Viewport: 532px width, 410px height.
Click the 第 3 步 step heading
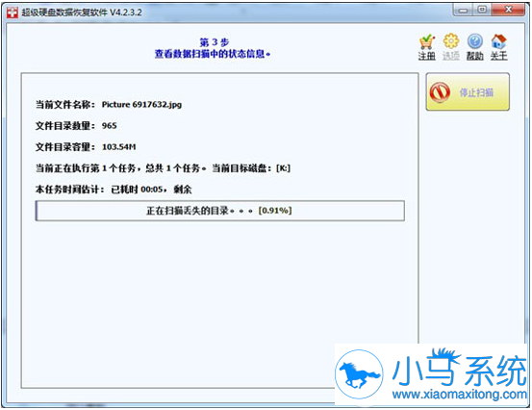(215, 42)
